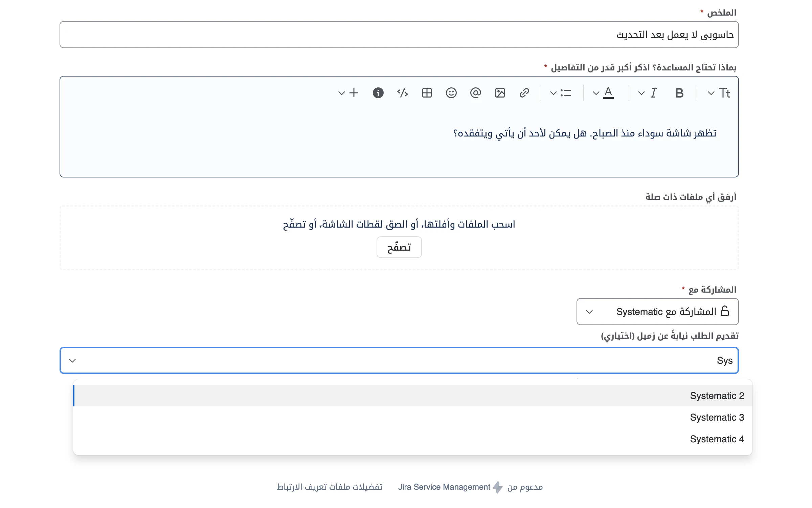Expand the text color dropdown arrow

point(596,93)
